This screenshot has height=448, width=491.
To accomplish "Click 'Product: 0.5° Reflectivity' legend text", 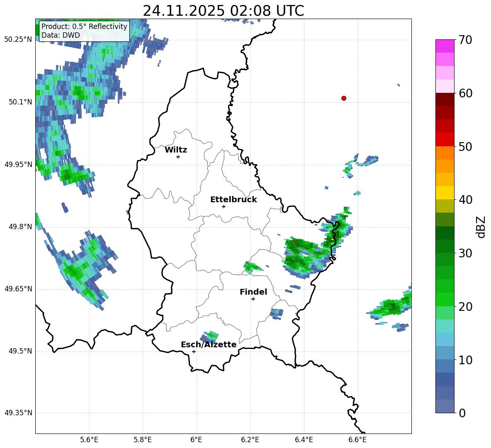I will tap(84, 26).
